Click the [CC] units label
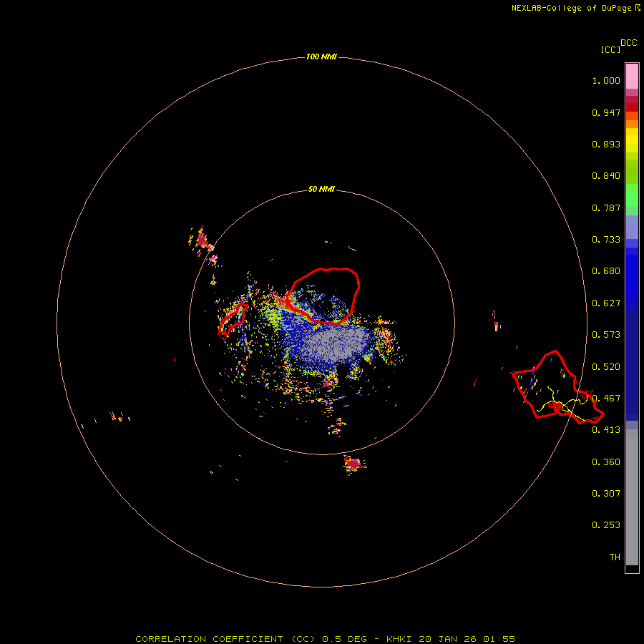Image resolution: width=644 pixels, height=644 pixels. click(x=610, y=49)
